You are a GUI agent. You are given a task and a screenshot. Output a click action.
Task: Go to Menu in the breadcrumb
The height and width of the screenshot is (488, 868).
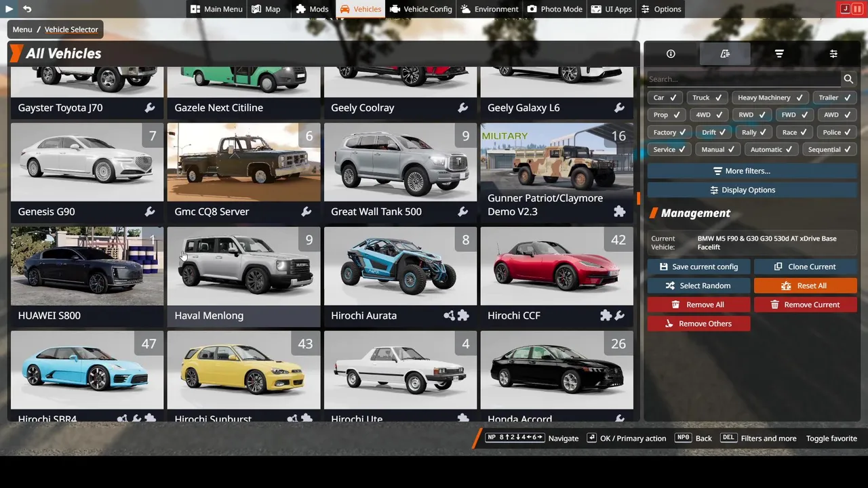[22, 29]
